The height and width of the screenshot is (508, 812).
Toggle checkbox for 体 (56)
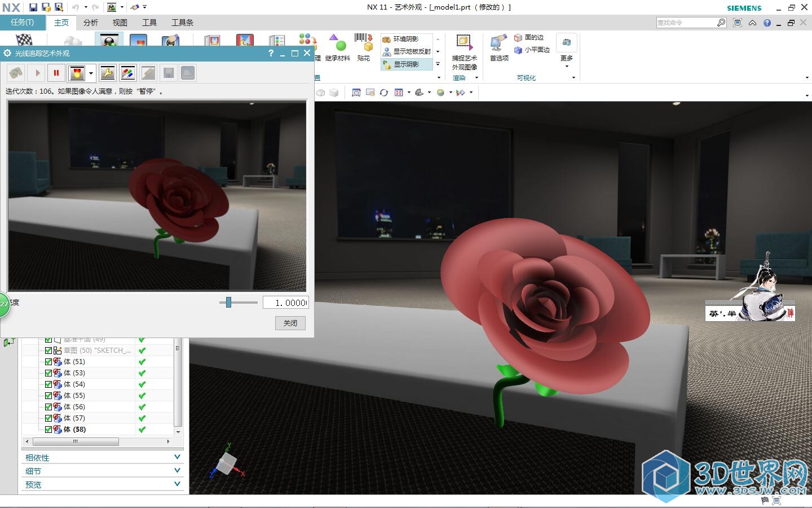48,407
